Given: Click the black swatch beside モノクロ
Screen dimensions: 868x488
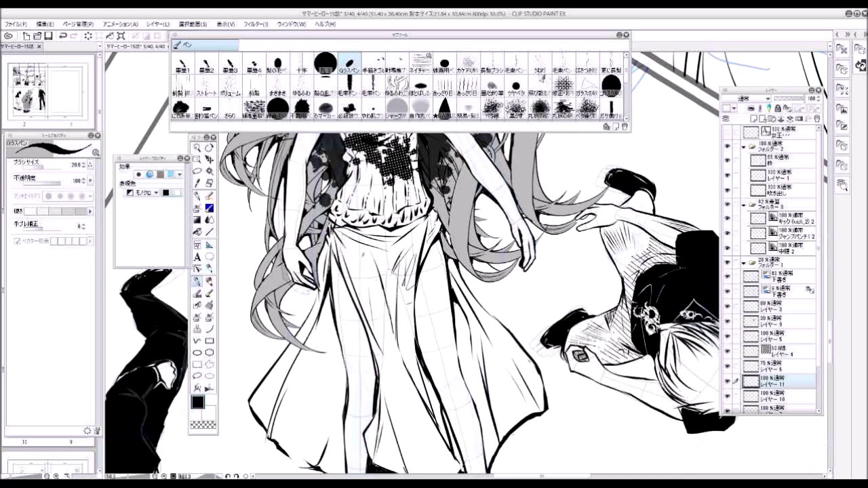Looking at the screenshot, I should point(165,192).
